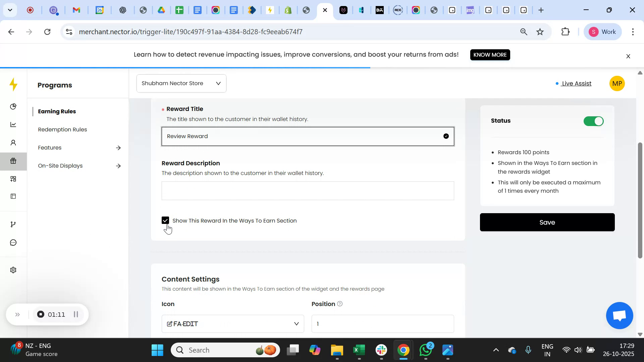
Task: Open the integrations grid icon
Action: (13, 178)
